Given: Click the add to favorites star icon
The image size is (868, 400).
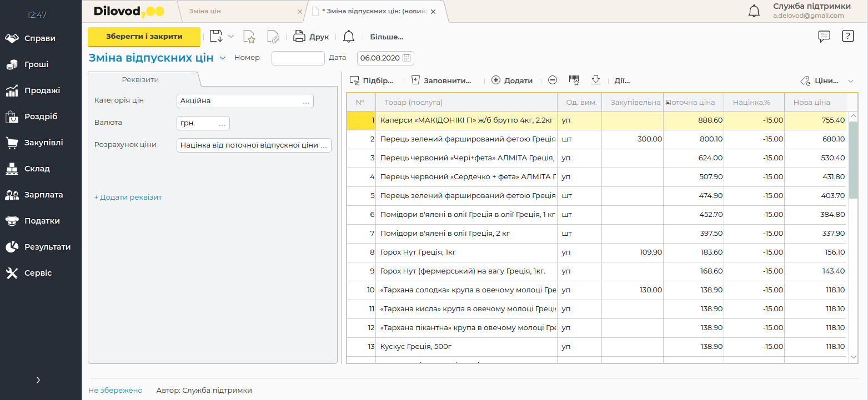Looking at the screenshot, I should 249,37.
